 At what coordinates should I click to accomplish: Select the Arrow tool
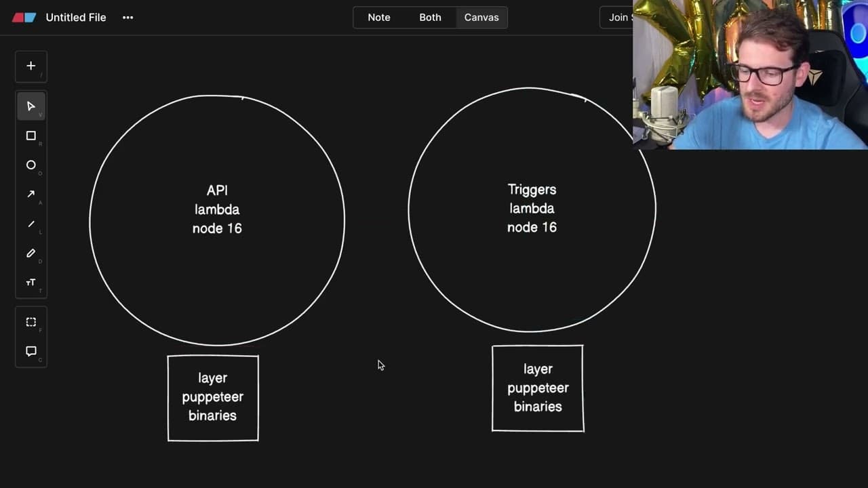(31, 194)
